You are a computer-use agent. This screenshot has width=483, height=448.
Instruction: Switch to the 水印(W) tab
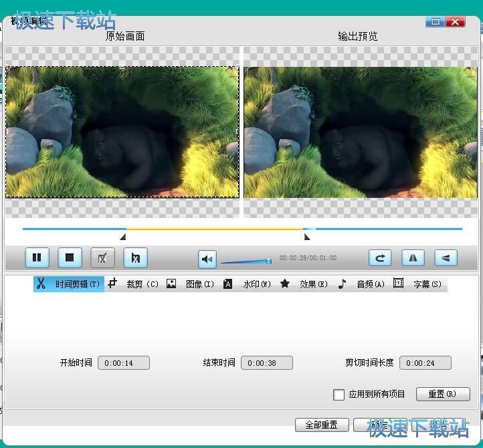(x=247, y=284)
